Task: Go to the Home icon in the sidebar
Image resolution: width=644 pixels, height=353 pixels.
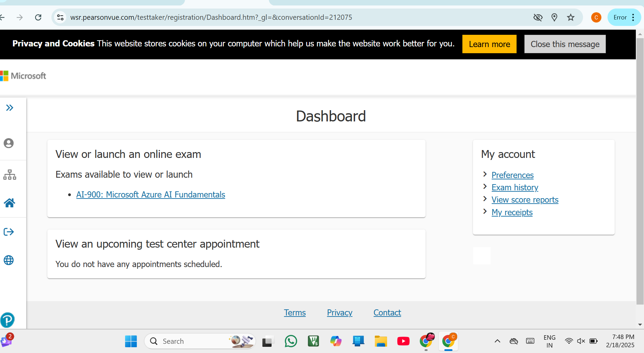Action: coord(10,203)
